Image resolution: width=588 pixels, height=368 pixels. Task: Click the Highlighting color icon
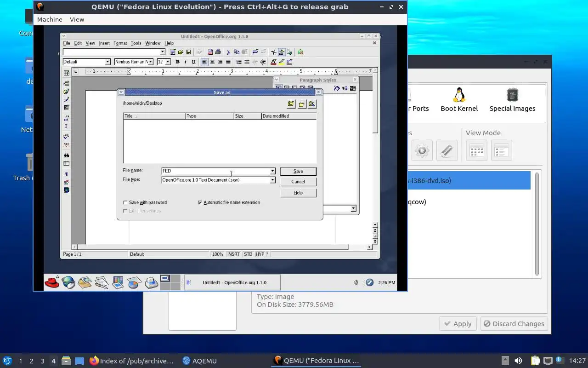(x=282, y=62)
